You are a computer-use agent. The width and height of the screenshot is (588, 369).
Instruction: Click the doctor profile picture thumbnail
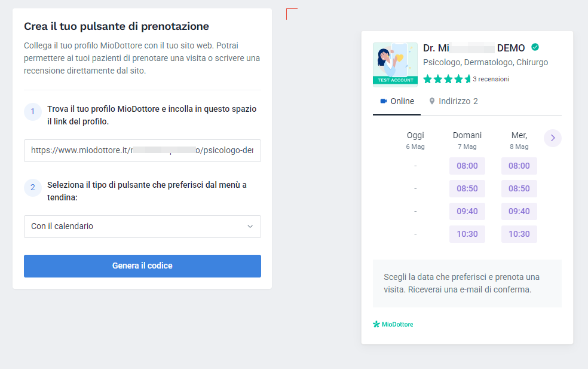tap(395, 65)
